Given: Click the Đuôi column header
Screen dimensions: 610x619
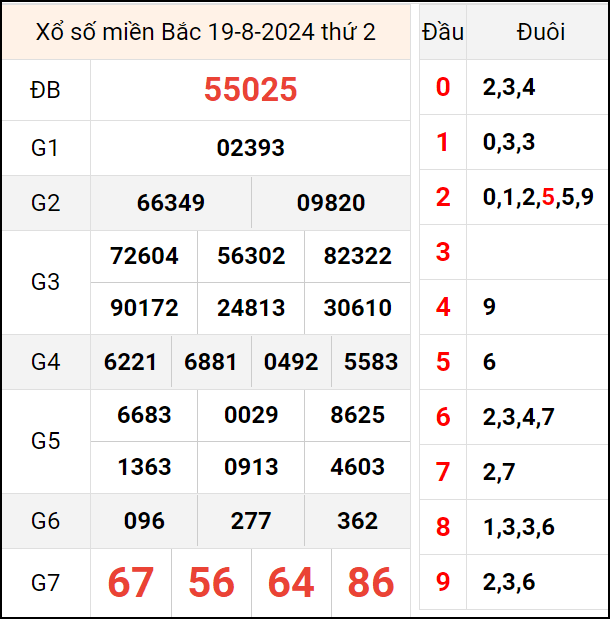Looking at the screenshot, I should tap(541, 32).
